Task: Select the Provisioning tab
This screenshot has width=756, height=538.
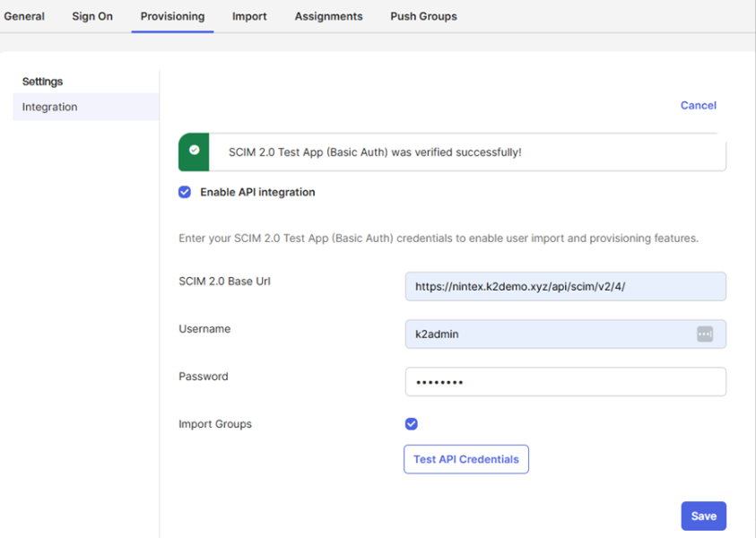Action: [172, 16]
